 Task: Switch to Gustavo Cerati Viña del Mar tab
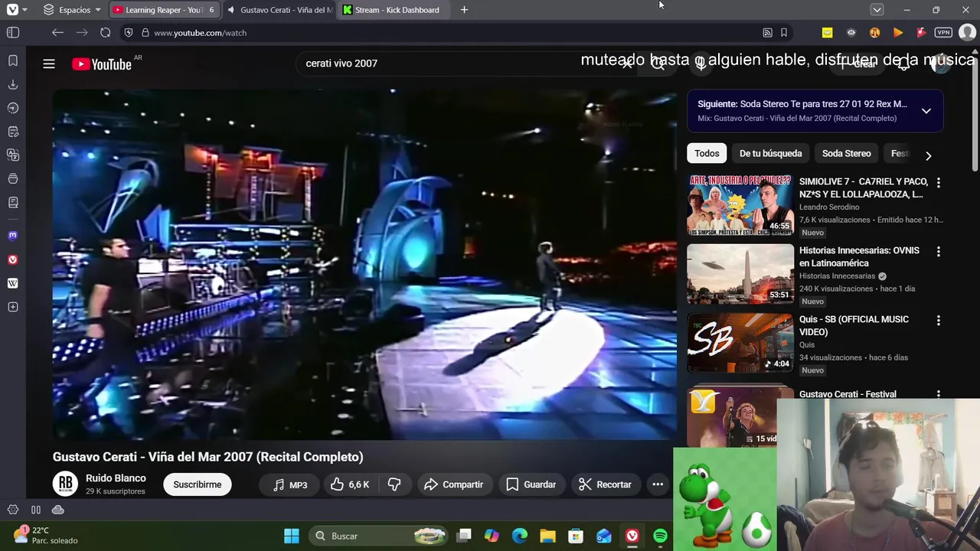pos(279,10)
